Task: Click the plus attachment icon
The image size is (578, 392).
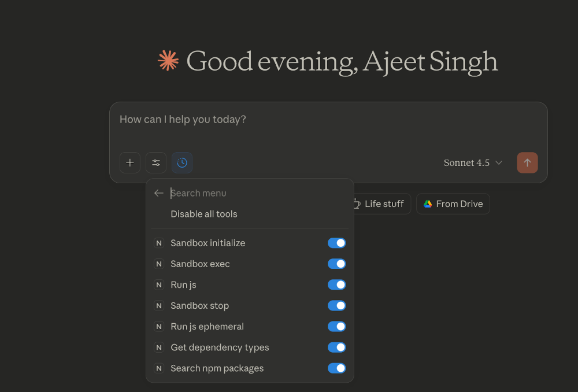Action: (130, 163)
